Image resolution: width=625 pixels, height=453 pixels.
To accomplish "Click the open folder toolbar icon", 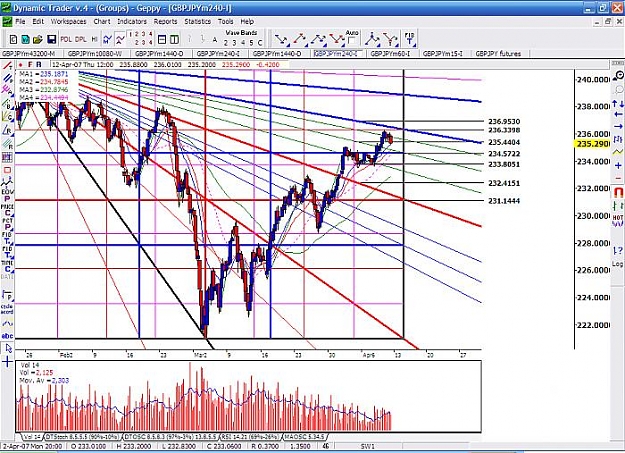I will (38, 39).
